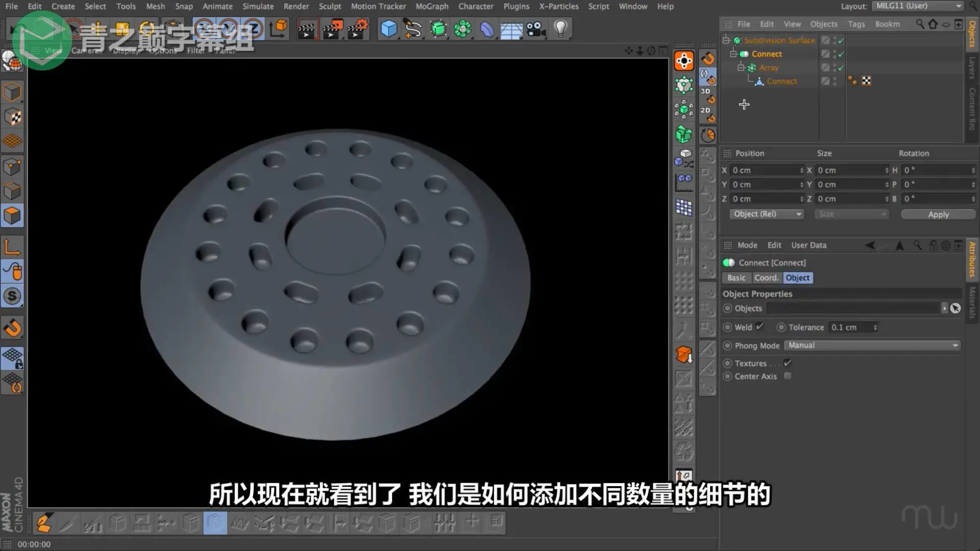Click the Phong Mode radio circle
This screenshot has width=980, height=551.
[x=727, y=345]
